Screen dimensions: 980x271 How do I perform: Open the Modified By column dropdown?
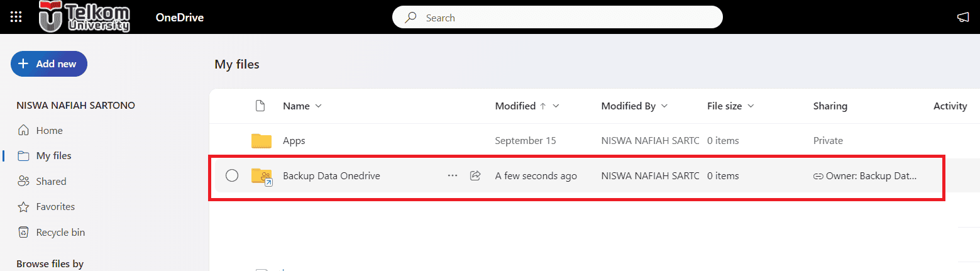tap(664, 106)
